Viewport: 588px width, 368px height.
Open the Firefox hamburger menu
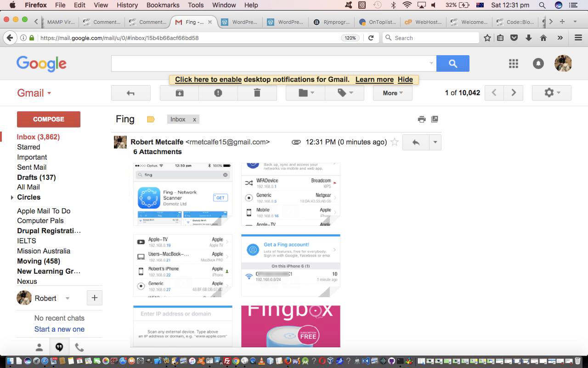coord(578,38)
